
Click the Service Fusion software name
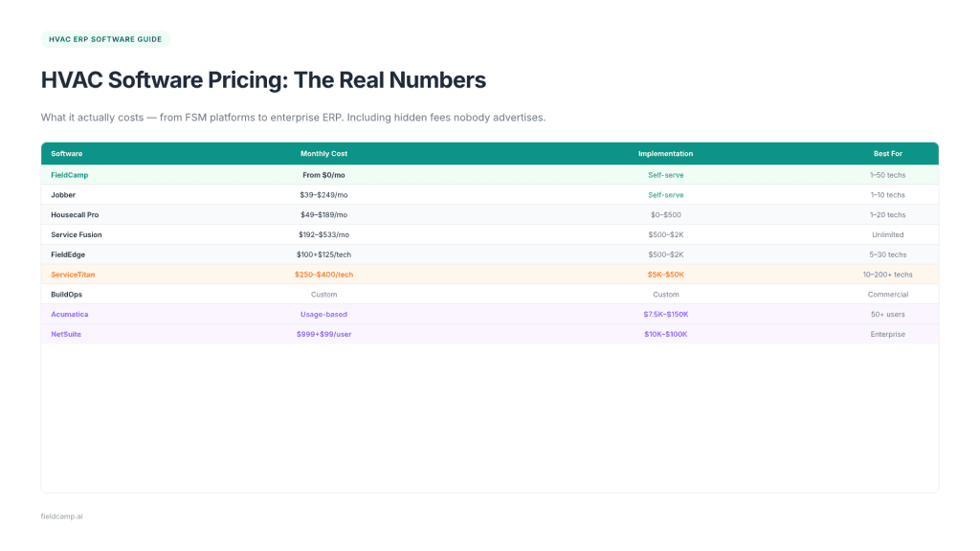76,234
